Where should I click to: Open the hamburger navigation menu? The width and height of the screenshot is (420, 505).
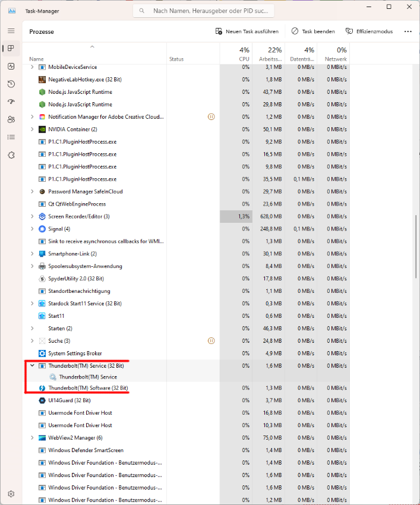[11, 30]
